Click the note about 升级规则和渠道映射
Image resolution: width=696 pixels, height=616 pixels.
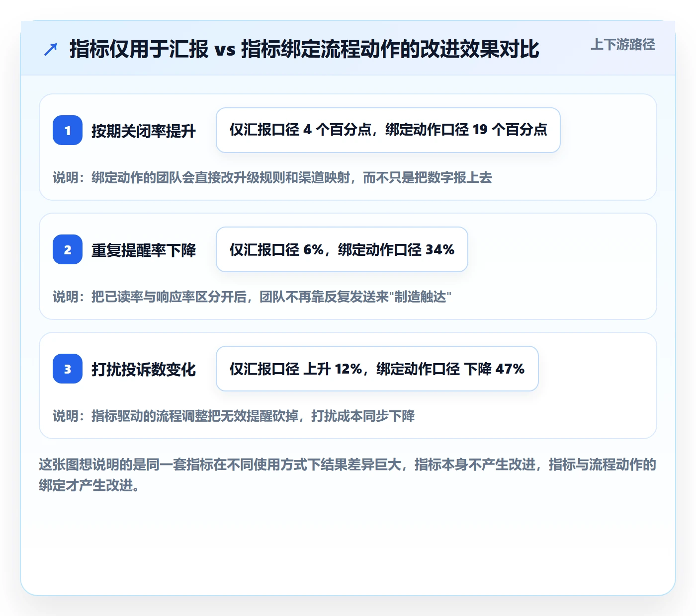click(272, 177)
